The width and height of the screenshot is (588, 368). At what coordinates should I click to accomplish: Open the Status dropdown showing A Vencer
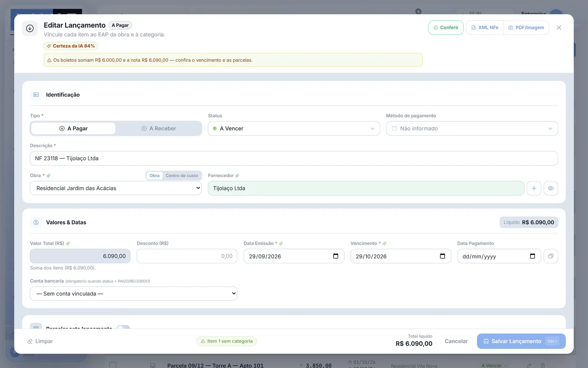[294, 128]
